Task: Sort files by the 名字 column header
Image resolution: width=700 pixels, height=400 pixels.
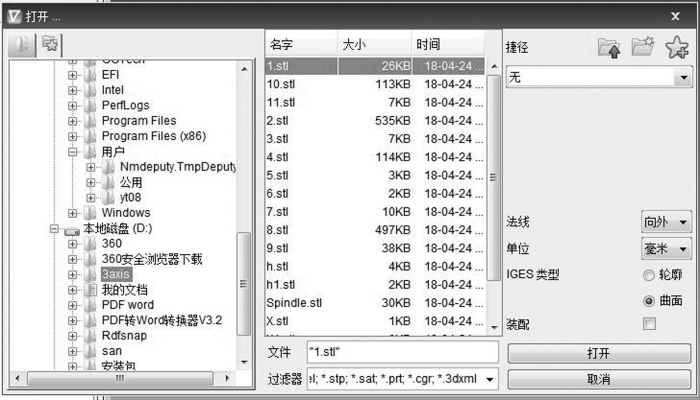Action: (301, 44)
